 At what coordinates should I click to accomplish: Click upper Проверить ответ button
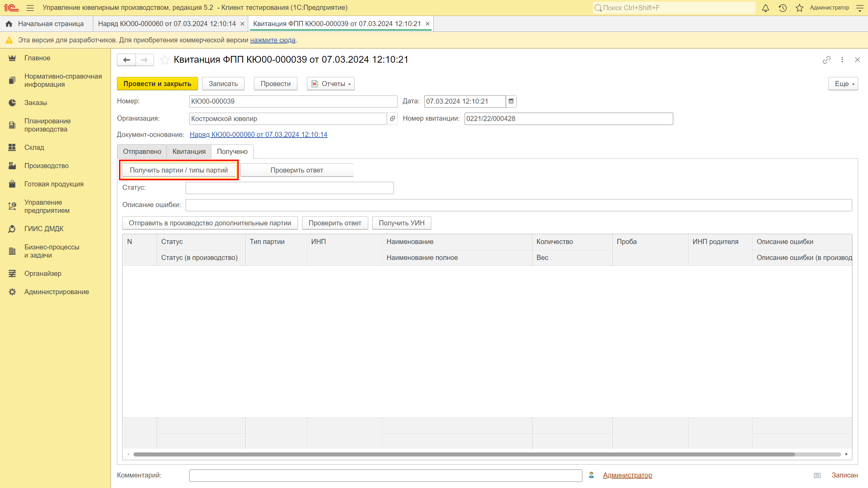click(x=297, y=170)
